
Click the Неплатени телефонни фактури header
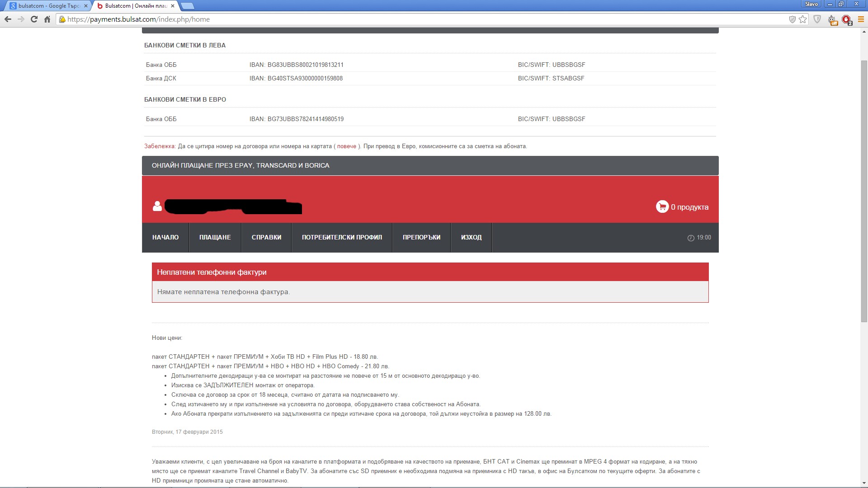430,272
